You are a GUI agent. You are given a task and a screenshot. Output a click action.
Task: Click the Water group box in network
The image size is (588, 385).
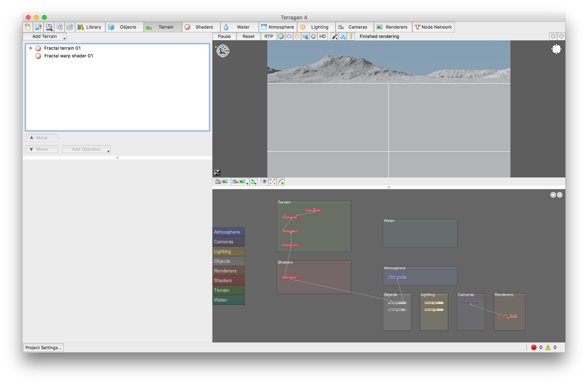tap(420, 233)
